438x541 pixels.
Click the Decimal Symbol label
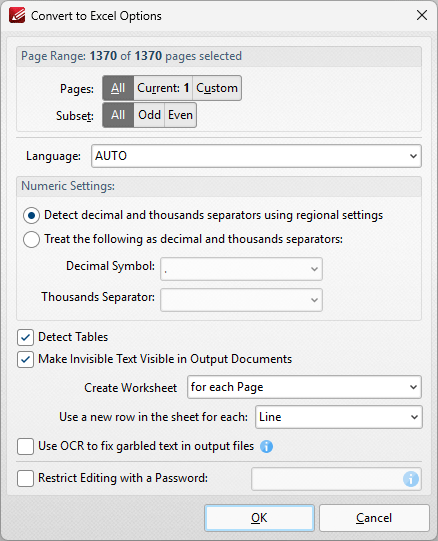[110, 266]
